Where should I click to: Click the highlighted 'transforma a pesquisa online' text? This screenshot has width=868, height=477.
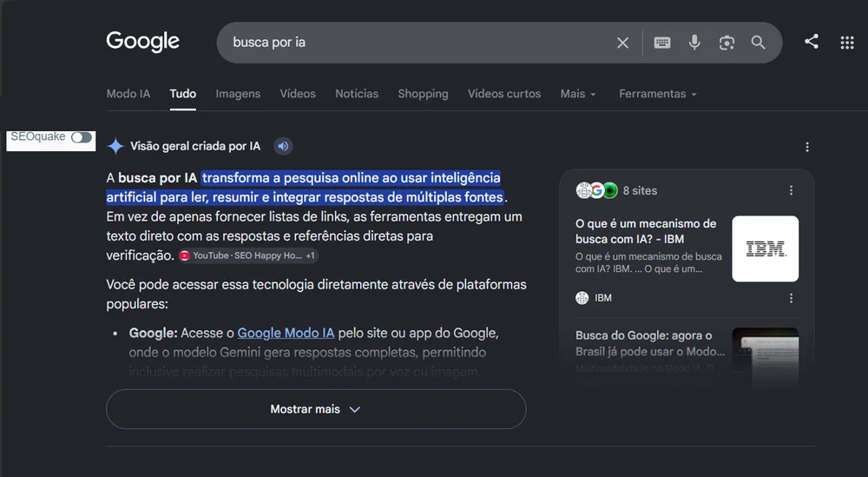pyautogui.click(x=305, y=188)
